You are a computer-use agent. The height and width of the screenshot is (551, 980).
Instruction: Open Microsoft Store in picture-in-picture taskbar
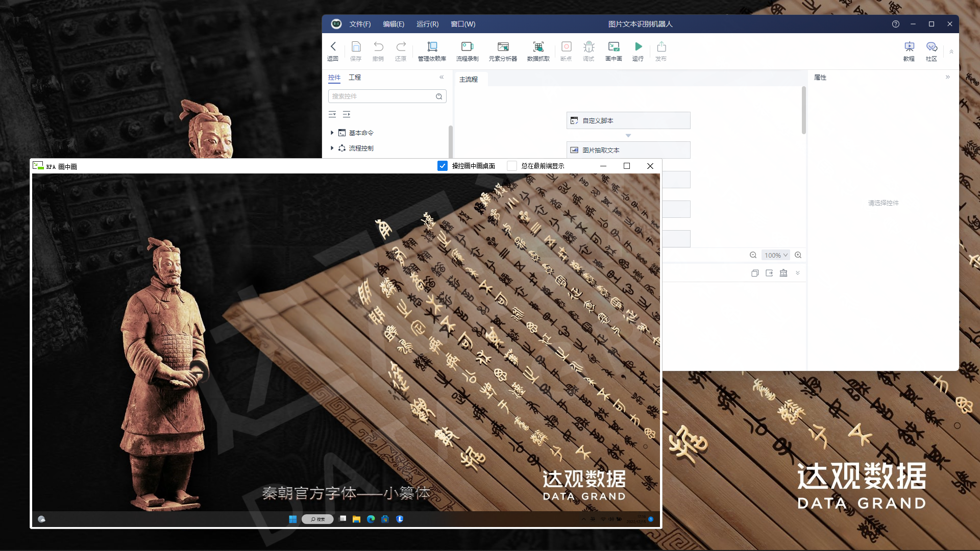(x=385, y=519)
